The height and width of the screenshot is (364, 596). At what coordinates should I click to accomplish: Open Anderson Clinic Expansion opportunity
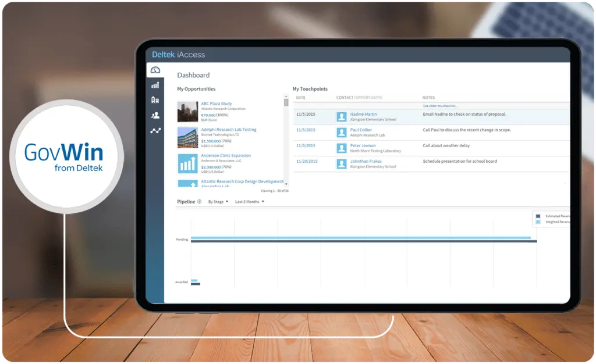(x=226, y=156)
